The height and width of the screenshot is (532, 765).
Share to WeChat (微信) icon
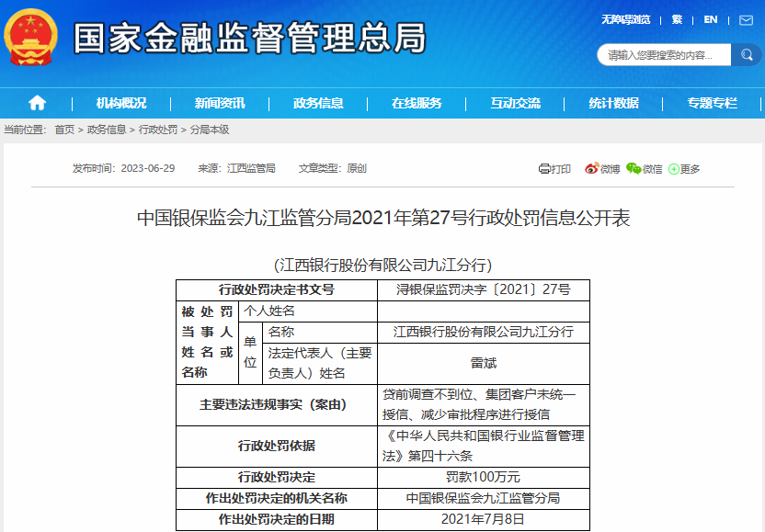644,169
